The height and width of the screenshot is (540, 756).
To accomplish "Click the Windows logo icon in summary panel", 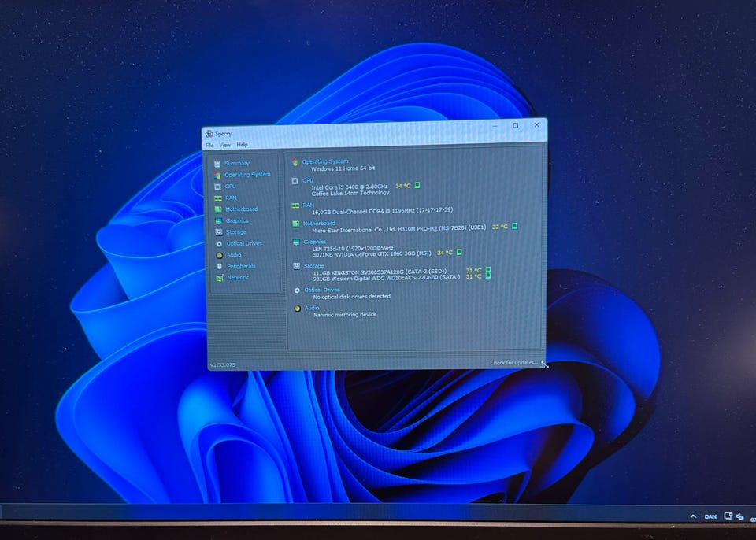I will [x=295, y=162].
